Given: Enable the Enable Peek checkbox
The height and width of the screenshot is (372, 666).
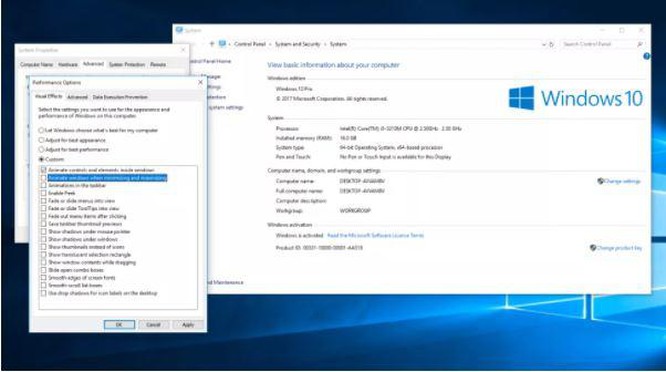Looking at the screenshot, I should click(43, 193).
